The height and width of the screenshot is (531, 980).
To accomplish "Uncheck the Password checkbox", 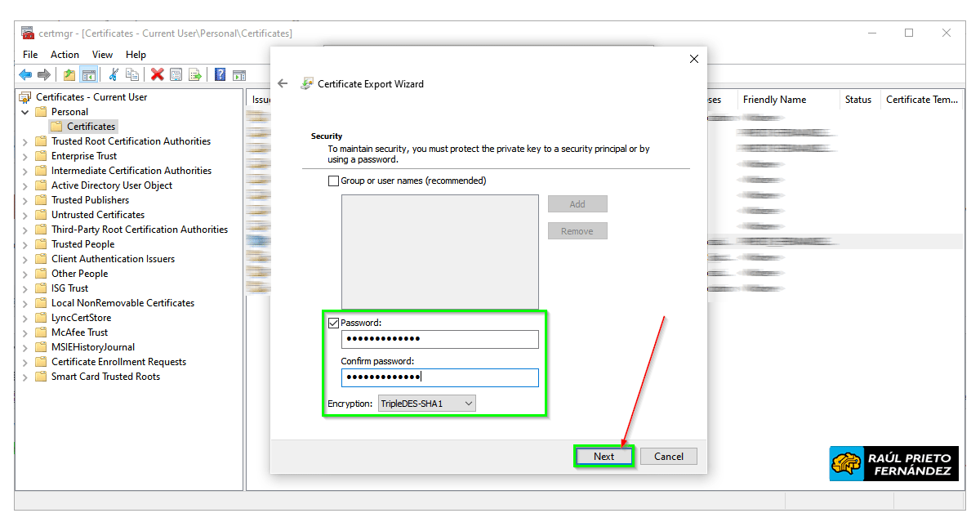I will tap(333, 323).
